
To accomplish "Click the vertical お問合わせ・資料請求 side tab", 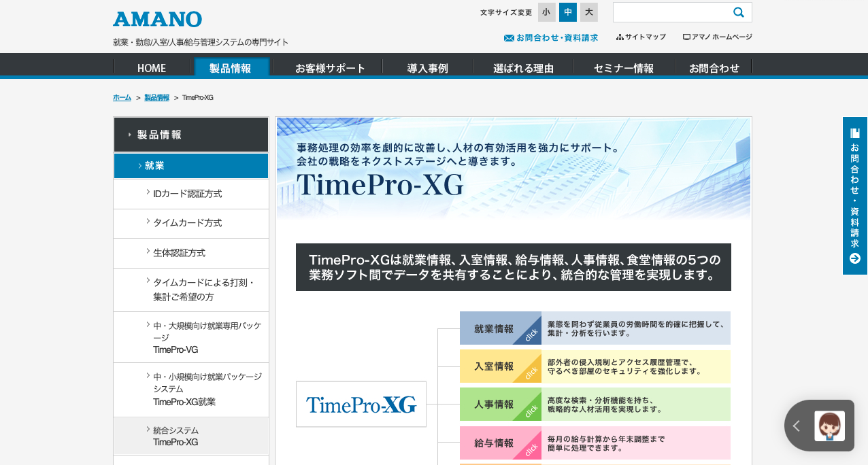I will click(855, 196).
